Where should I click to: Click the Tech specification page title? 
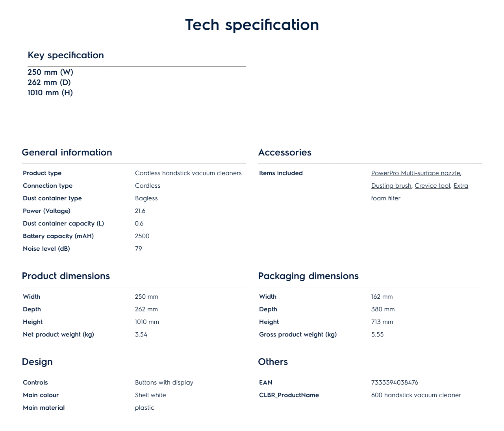point(252,25)
